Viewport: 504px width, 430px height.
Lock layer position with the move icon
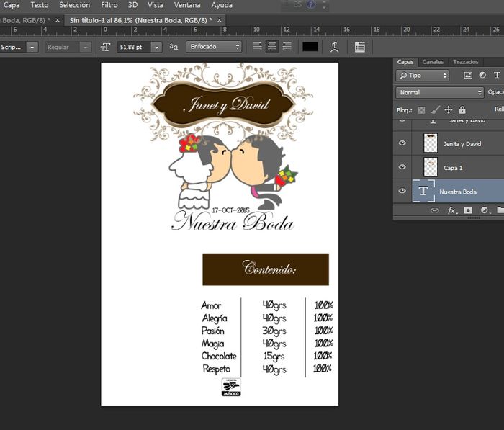pyautogui.click(x=449, y=109)
